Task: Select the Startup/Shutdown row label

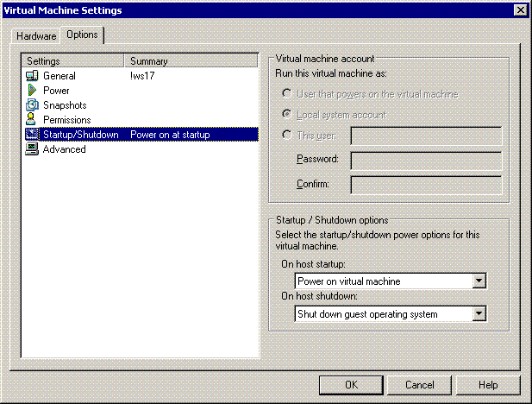Action: tap(81, 135)
